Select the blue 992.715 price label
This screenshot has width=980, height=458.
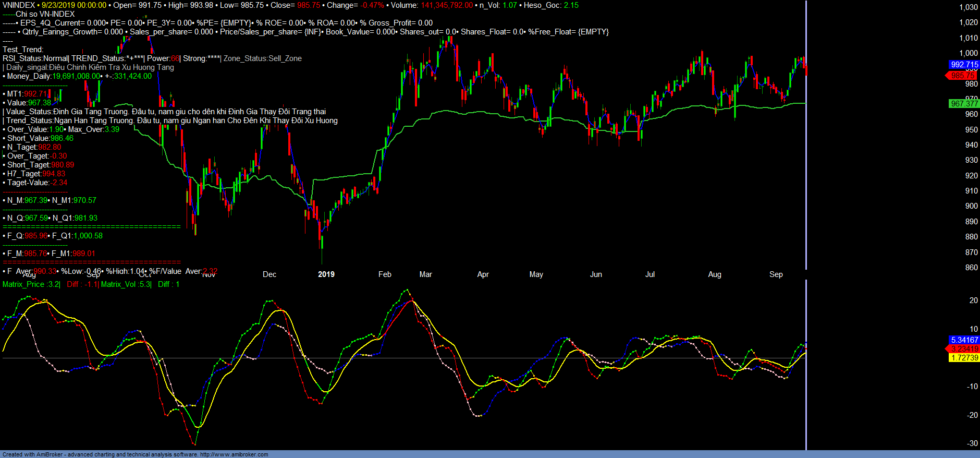coord(964,65)
